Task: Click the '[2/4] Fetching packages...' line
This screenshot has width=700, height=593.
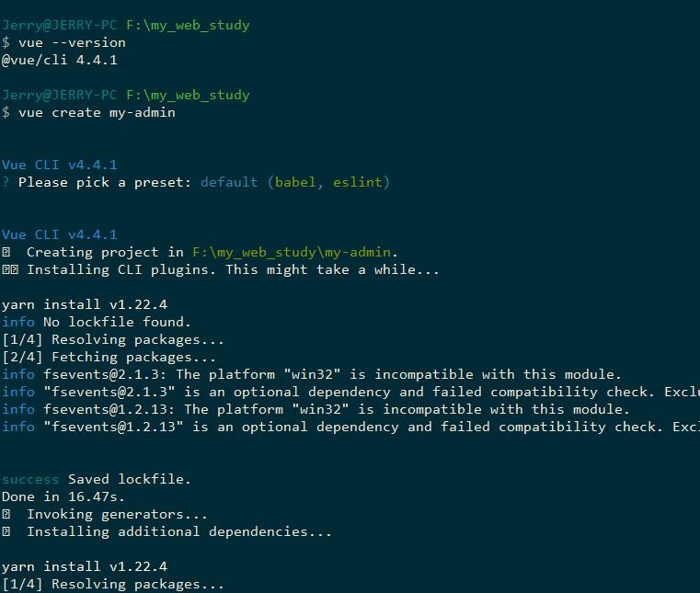Action: 109,358
